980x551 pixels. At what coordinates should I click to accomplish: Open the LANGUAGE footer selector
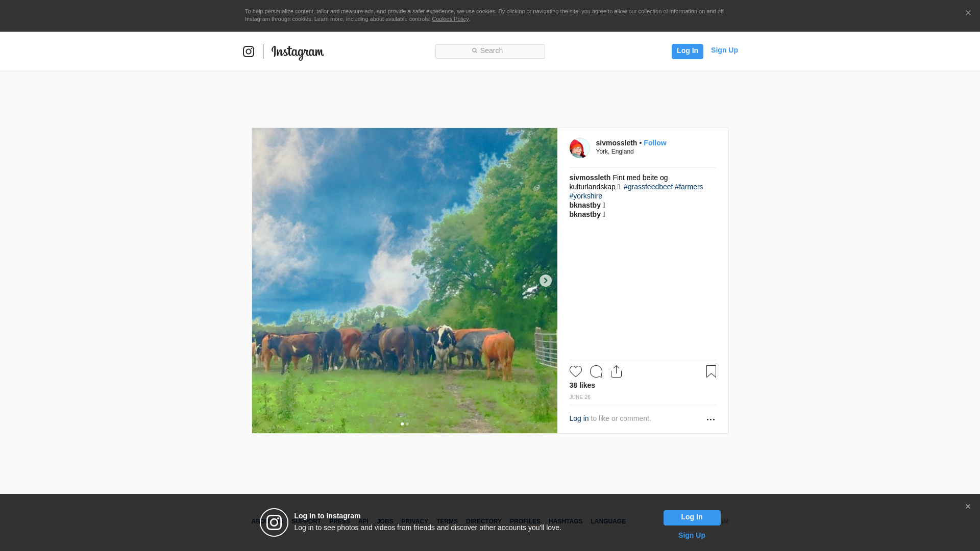(608, 521)
